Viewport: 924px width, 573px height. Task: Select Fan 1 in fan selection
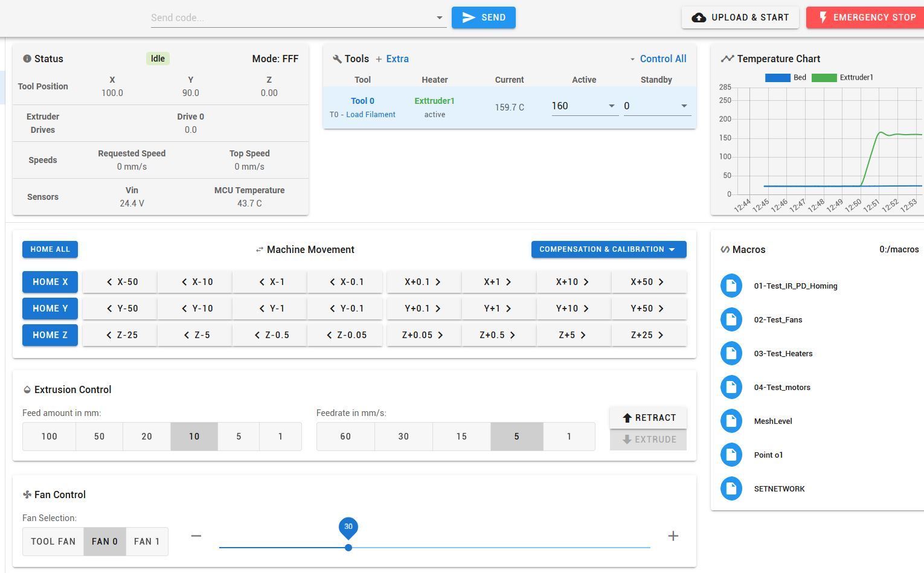(x=147, y=542)
